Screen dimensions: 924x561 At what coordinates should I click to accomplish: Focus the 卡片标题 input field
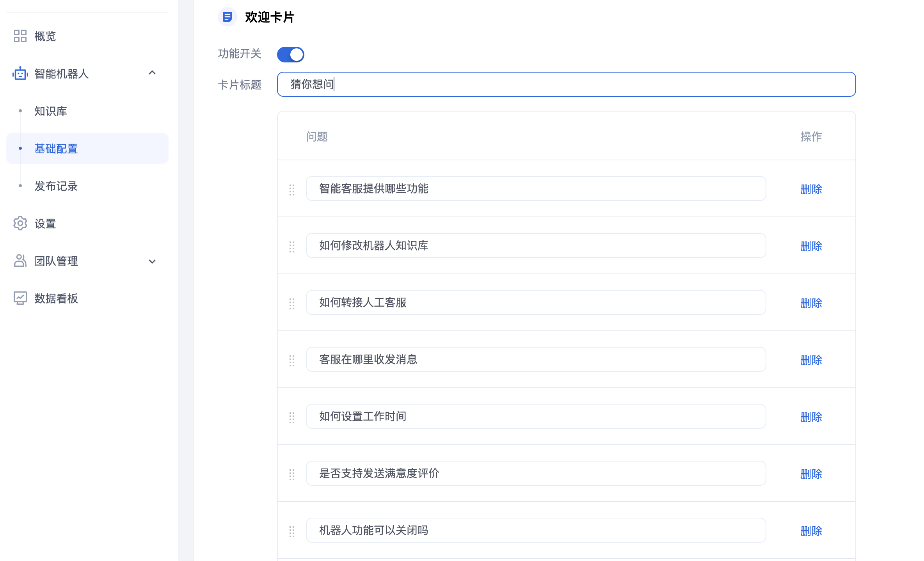(x=566, y=84)
